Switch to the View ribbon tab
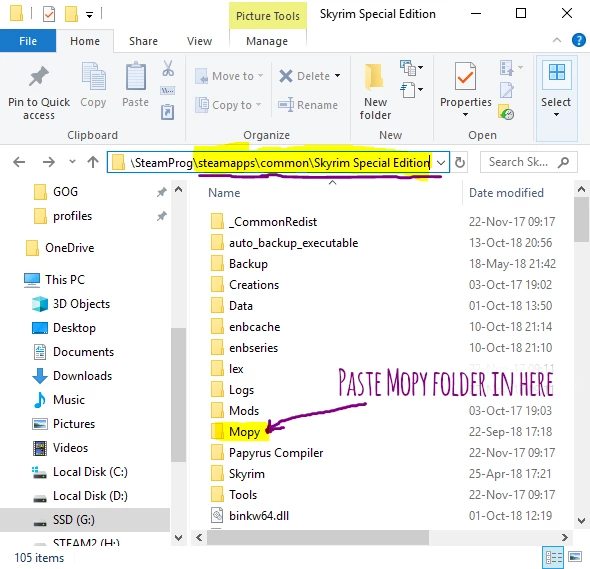 point(199,41)
